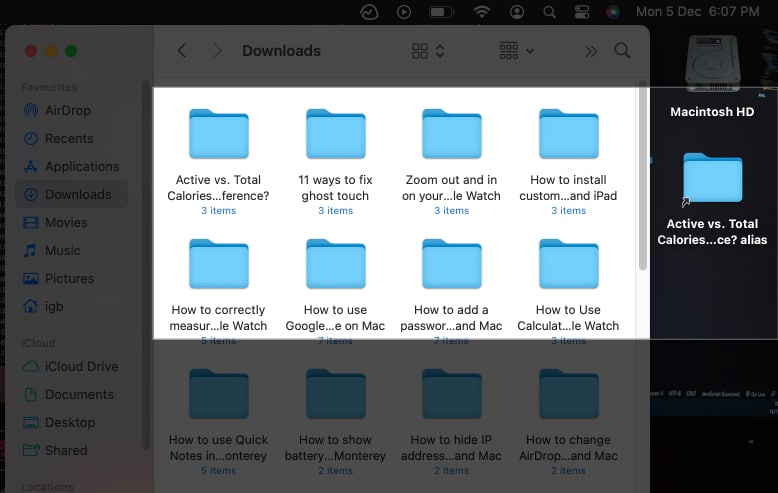Open the icon view switcher dropdown
The image size is (778, 493).
(428, 51)
